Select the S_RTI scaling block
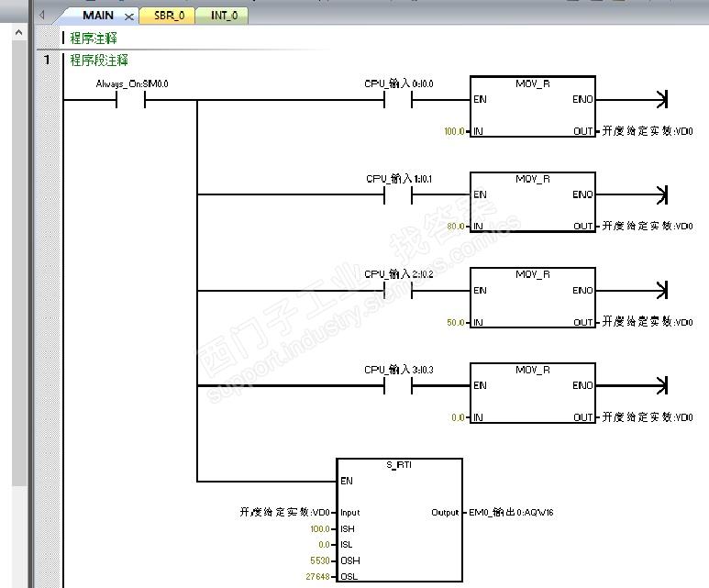Screen dimensions: 709x588 coord(399,520)
